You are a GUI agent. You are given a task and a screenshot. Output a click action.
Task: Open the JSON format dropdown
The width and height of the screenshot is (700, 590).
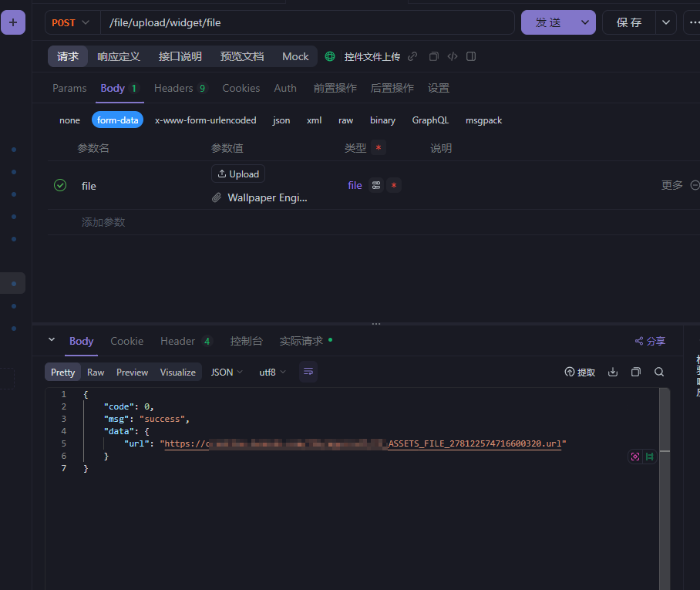pyautogui.click(x=227, y=372)
